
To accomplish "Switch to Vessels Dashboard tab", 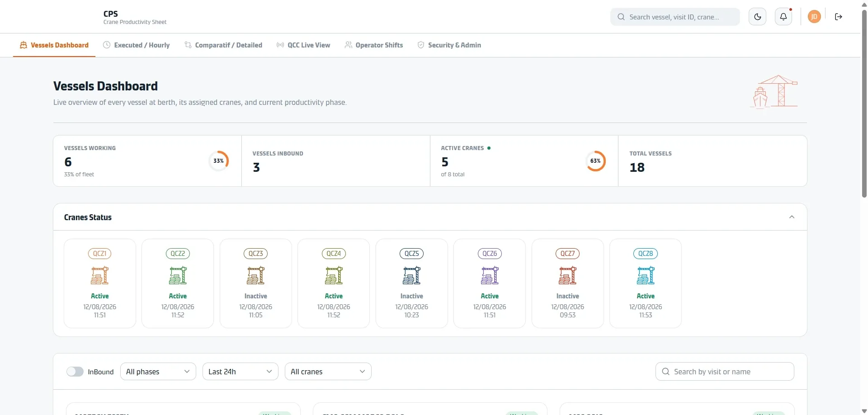I will 54,45.
